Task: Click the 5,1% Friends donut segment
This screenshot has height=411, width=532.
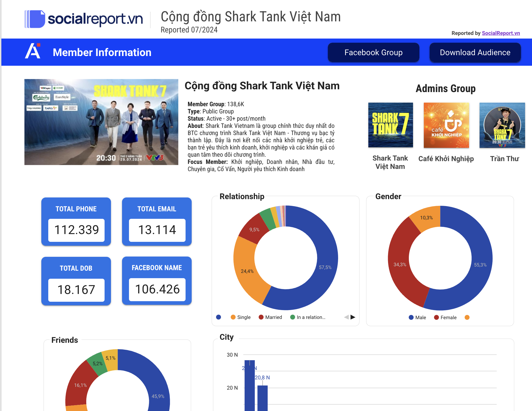Action: pyautogui.click(x=110, y=358)
